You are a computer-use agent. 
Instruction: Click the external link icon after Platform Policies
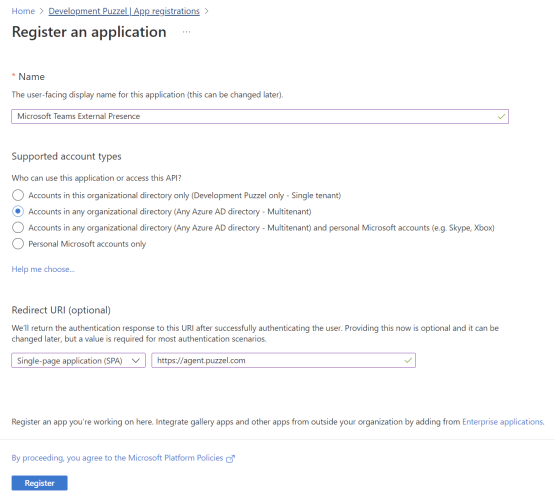[x=230, y=459]
